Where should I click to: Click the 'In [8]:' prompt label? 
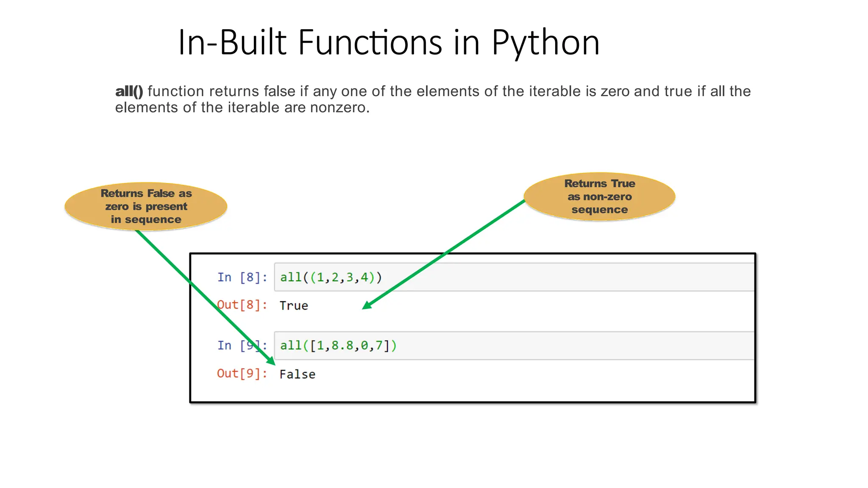pos(242,277)
